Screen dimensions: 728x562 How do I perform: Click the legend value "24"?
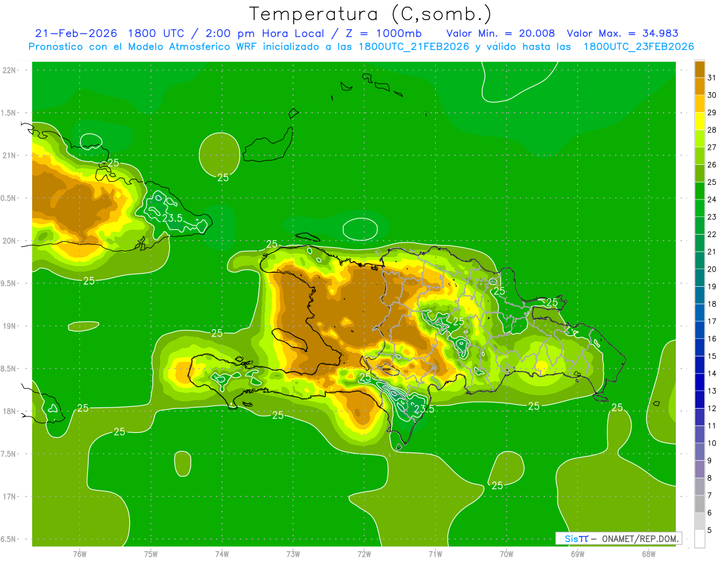(712, 199)
